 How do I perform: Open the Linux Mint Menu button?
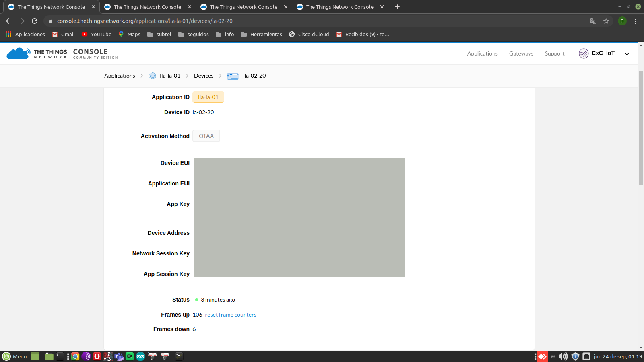(15, 356)
